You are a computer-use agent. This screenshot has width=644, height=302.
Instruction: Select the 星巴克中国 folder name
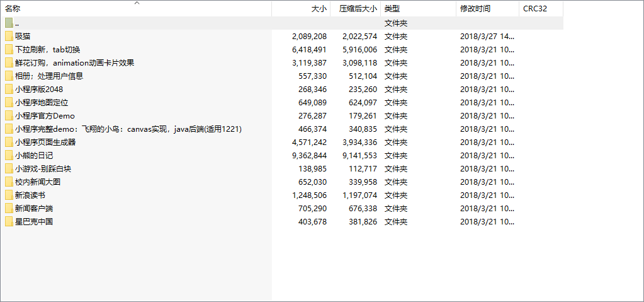point(34,222)
